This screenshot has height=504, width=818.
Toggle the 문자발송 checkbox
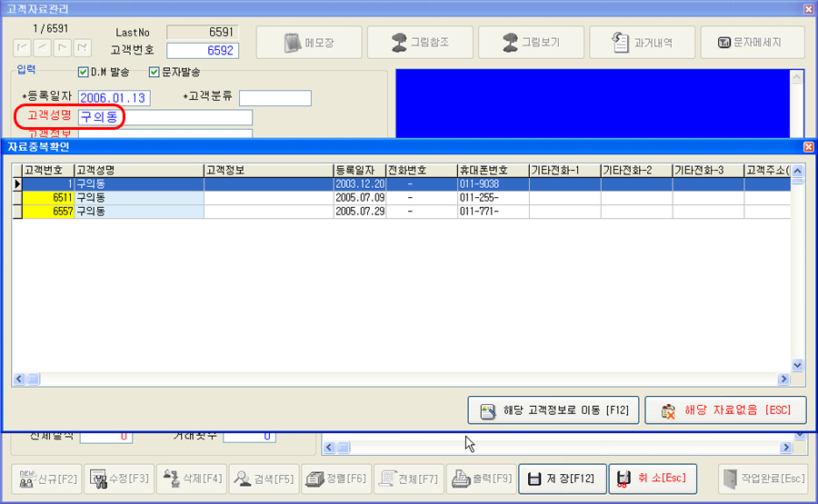154,72
